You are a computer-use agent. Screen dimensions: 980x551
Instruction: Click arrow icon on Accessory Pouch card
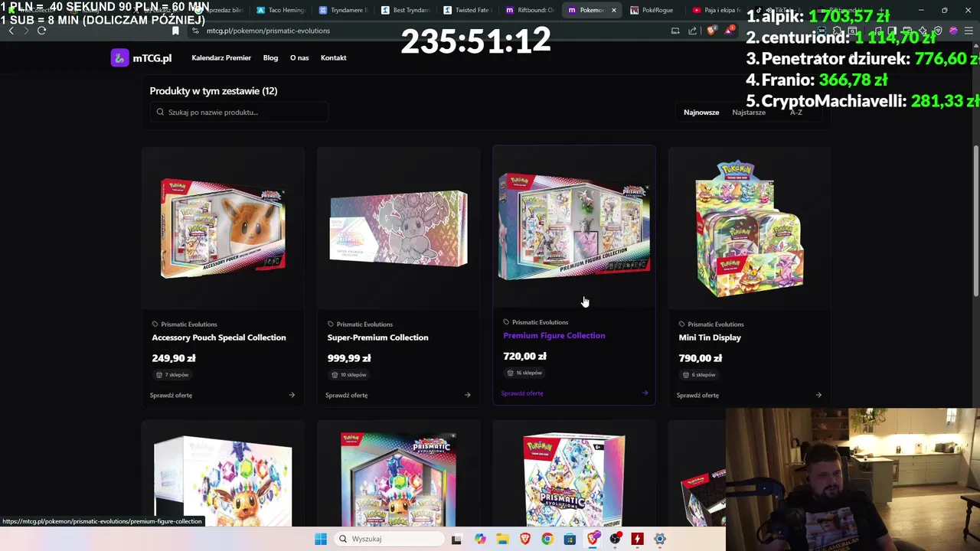(x=292, y=396)
